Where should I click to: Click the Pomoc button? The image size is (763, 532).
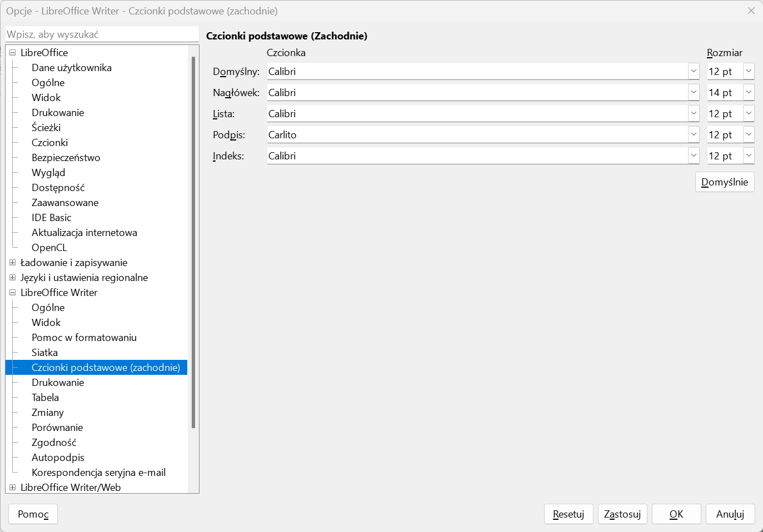click(33, 514)
